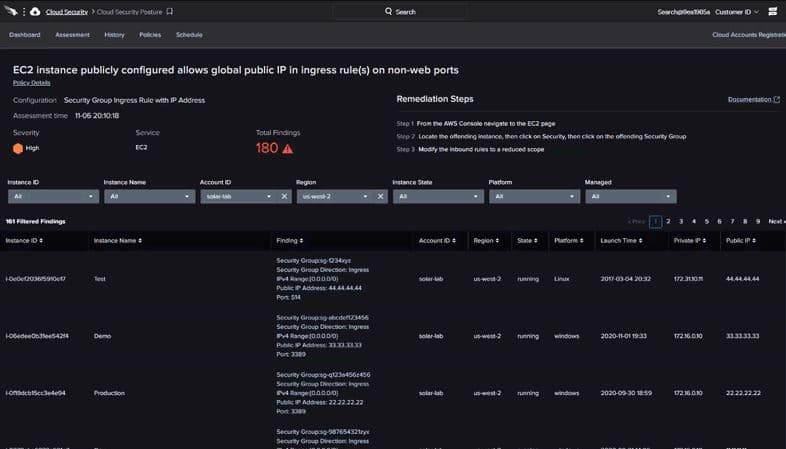Expand the Customer ID dropdown

[737, 12]
